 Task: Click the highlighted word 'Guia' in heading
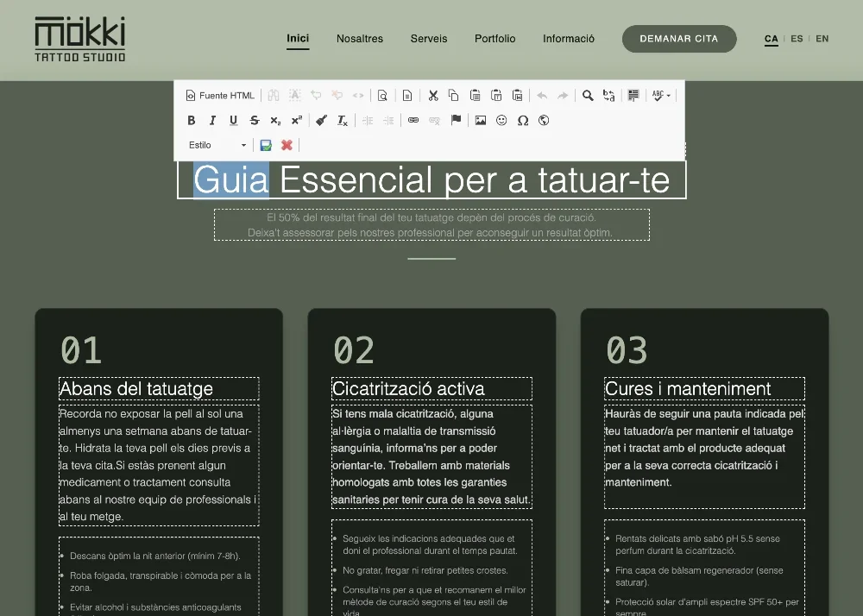[x=231, y=179]
